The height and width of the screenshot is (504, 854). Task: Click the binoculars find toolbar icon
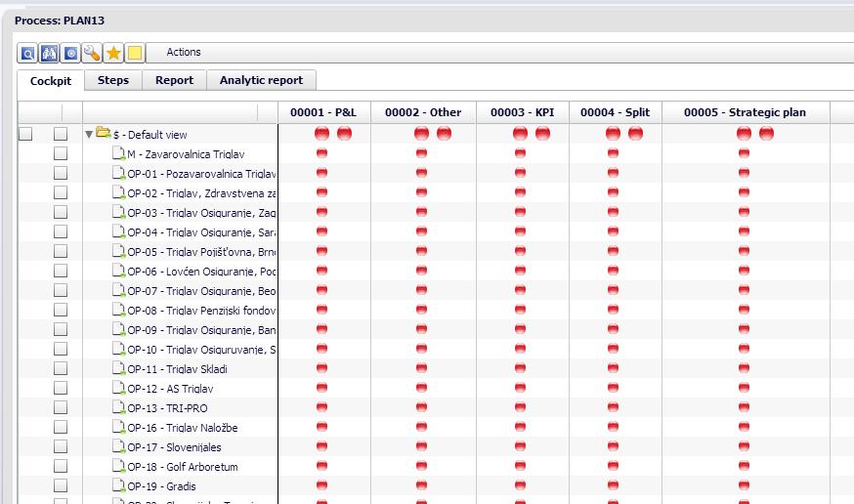pyautogui.click(x=49, y=53)
